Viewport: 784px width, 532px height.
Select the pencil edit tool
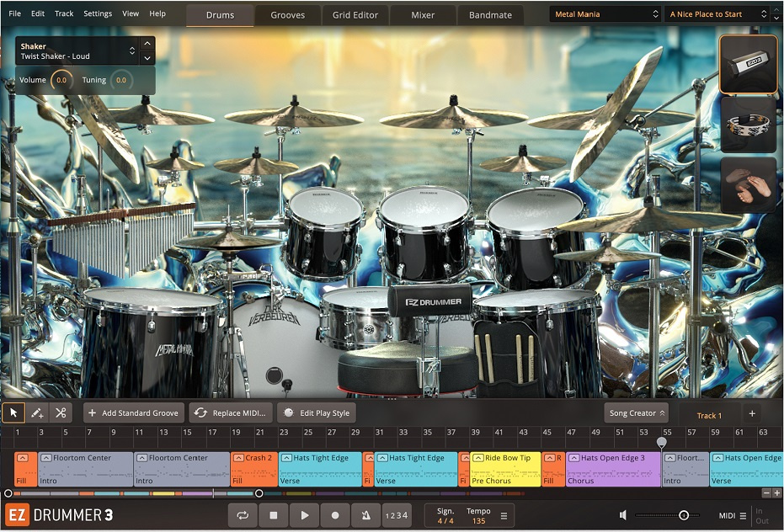coord(36,412)
